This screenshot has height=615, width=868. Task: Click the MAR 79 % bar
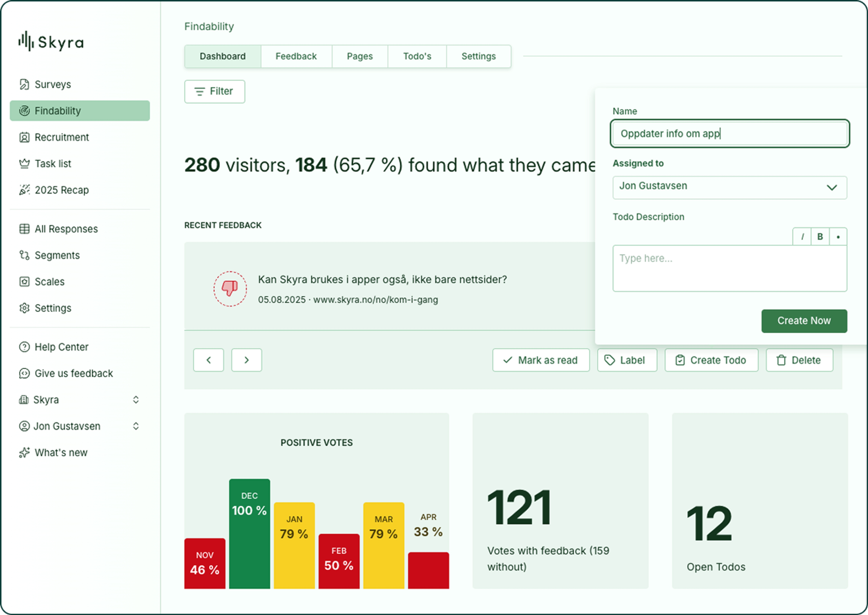(x=384, y=546)
